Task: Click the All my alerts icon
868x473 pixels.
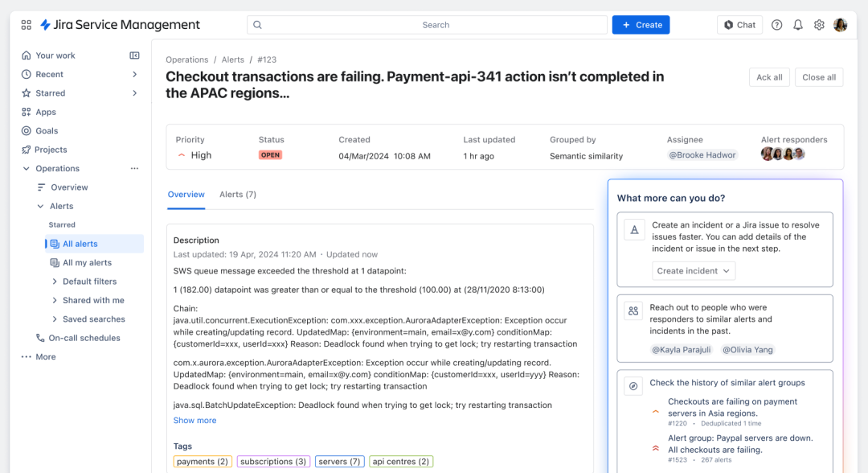Action: pyautogui.click(x=55, y=262)
